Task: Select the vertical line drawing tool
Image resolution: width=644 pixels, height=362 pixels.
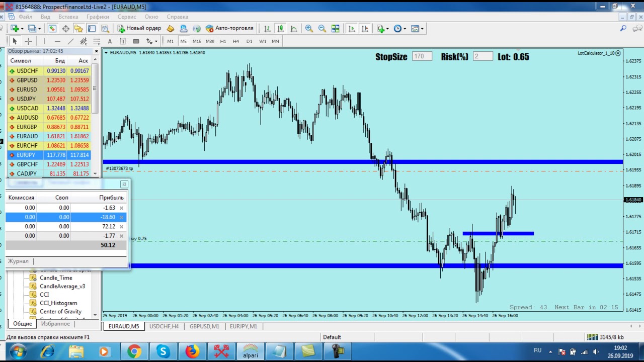Action: click(x=44, y=41)
